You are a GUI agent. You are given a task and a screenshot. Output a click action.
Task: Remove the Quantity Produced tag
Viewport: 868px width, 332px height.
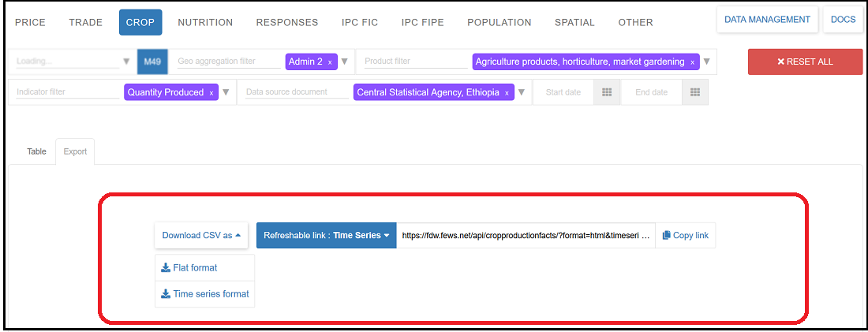coord(211,93)
